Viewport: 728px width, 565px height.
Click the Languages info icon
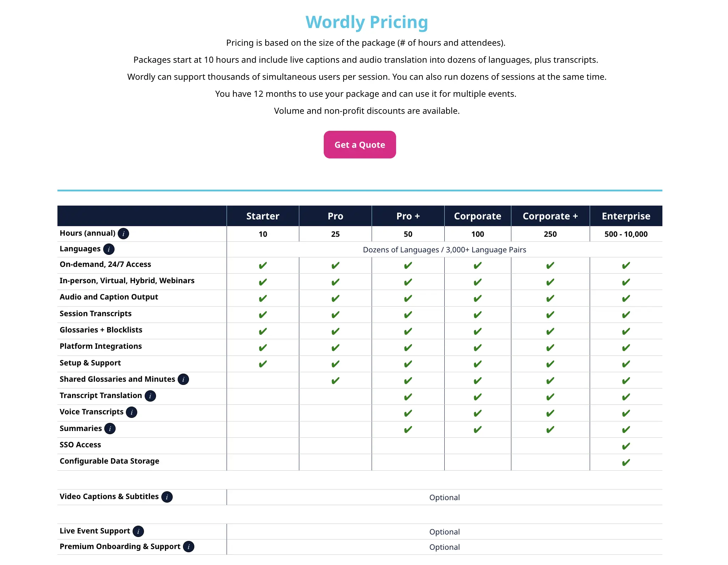[x=109, y=249]
